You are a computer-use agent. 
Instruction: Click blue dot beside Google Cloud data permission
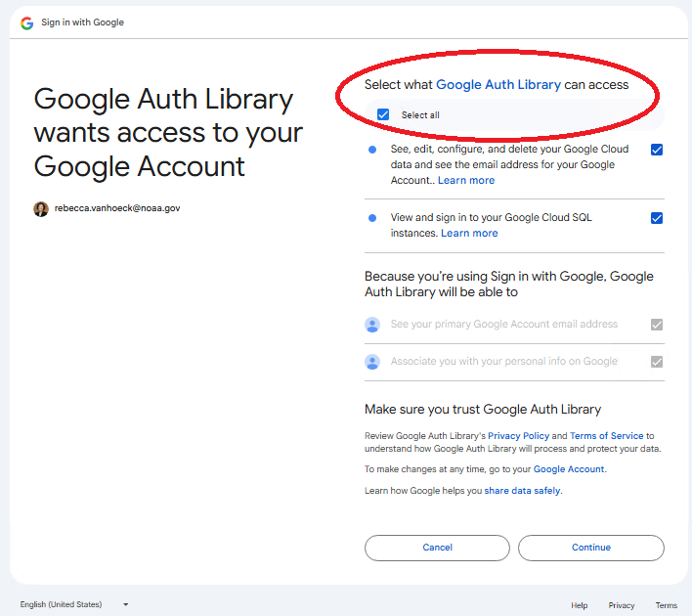coord(372,150)
